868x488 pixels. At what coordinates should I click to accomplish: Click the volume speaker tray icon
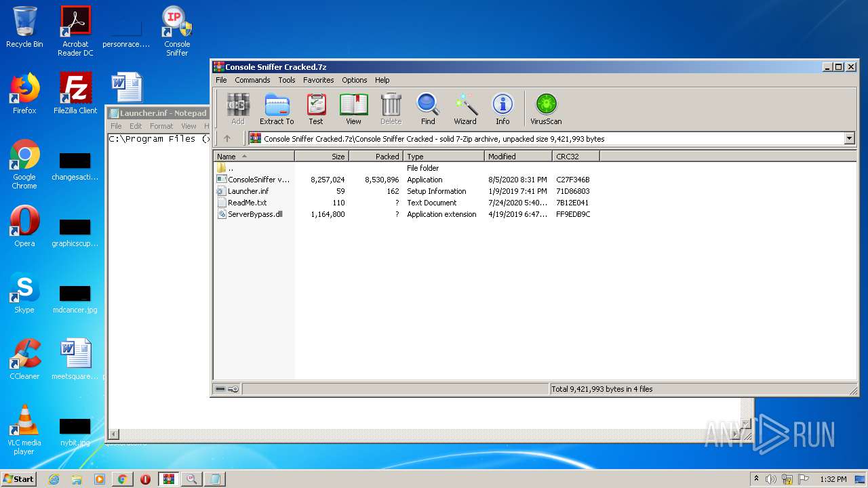(770, 479)
